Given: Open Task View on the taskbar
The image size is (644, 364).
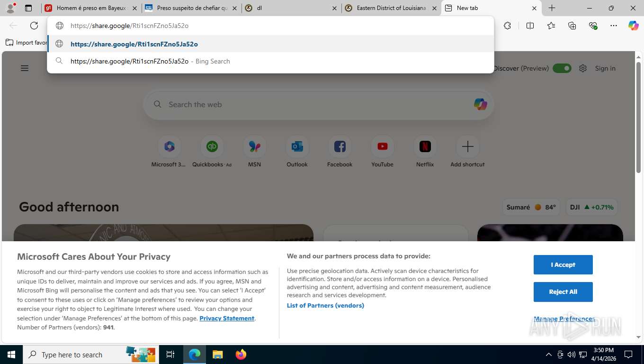Looking at the screenshot, I should coord(170,355).
